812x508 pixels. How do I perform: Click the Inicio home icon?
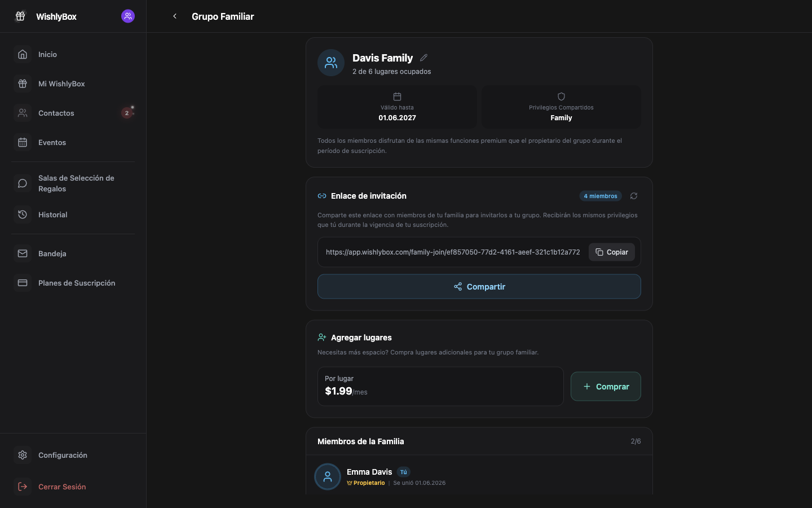(x=23, y=54)
